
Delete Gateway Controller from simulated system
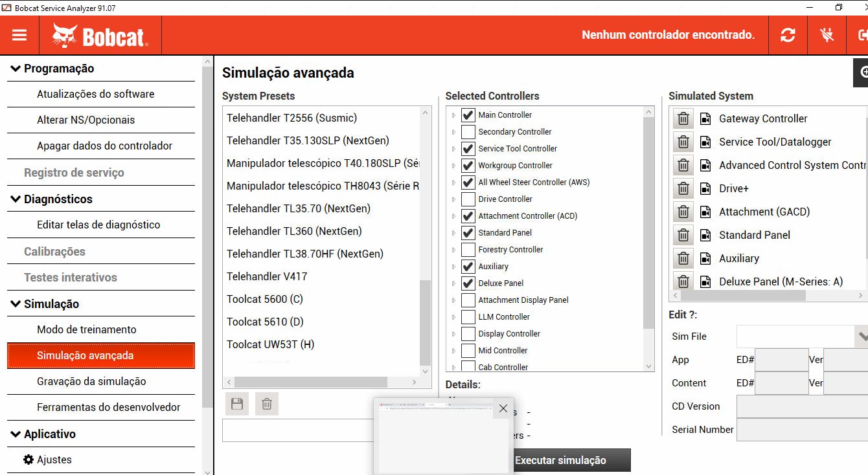[x=683, y=118]
